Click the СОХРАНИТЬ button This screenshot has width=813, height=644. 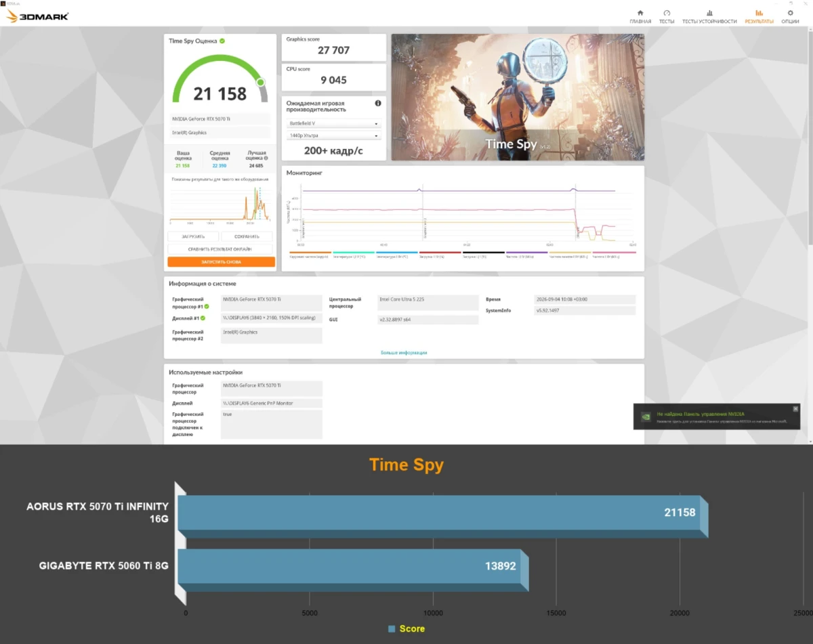point(247,236)
